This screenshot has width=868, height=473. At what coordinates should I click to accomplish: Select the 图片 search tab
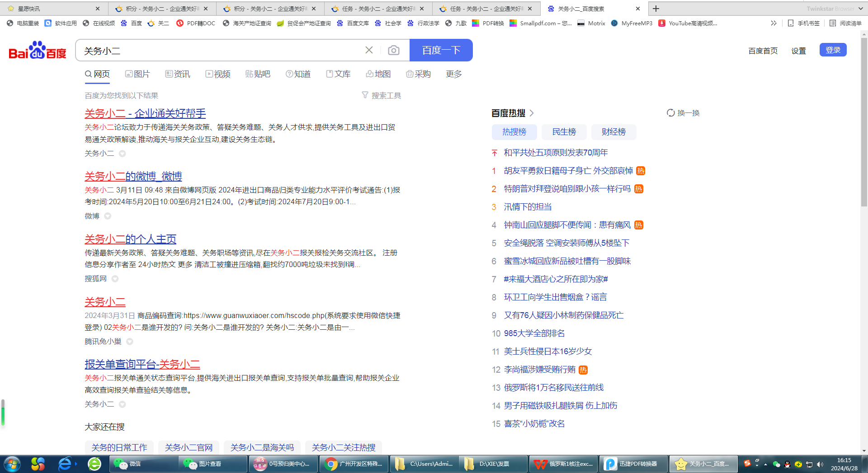tap(137, 74)
